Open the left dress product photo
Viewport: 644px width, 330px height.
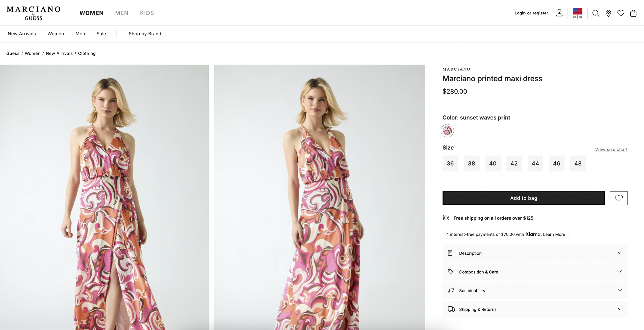(x=104, y=197)
